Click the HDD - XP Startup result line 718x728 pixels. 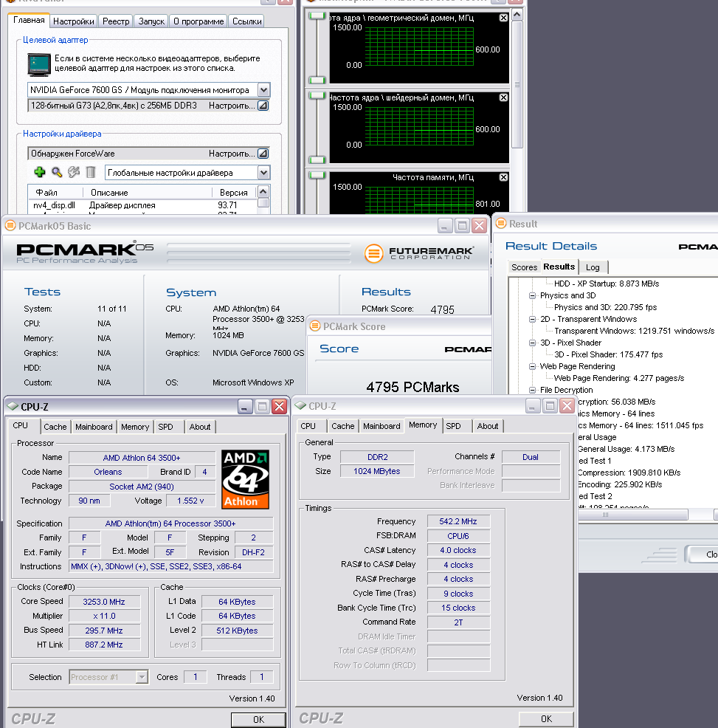(606, 284)
